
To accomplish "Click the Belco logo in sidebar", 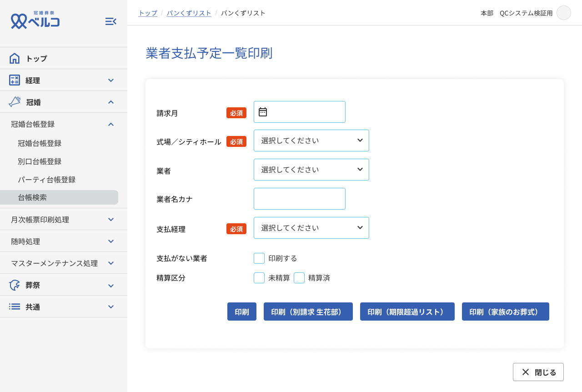I will pos(35,20).
